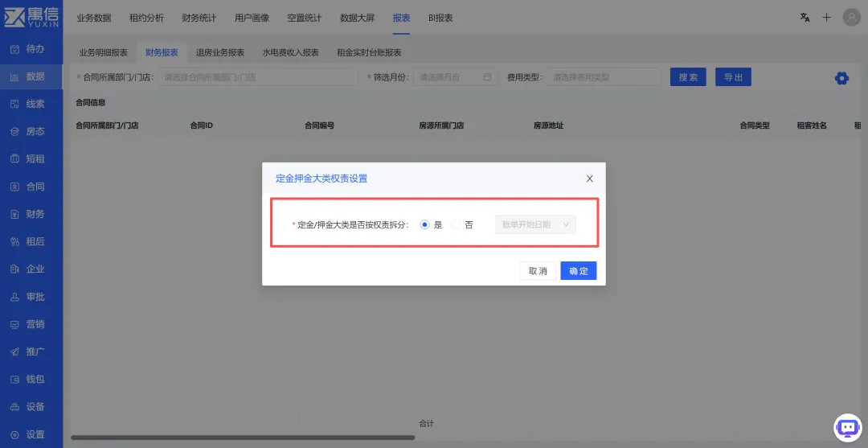
Task: Go to 房态 in the sidebar
Action: point(31,132)
